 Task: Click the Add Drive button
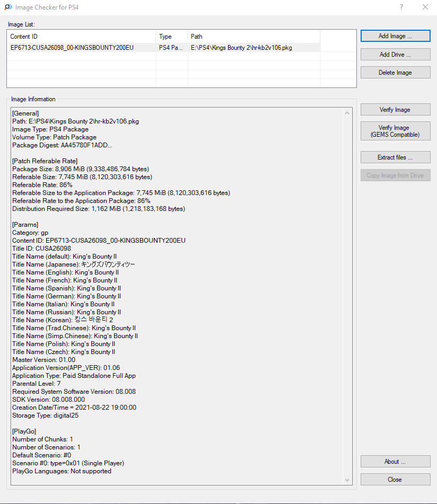tap(395, 54)
